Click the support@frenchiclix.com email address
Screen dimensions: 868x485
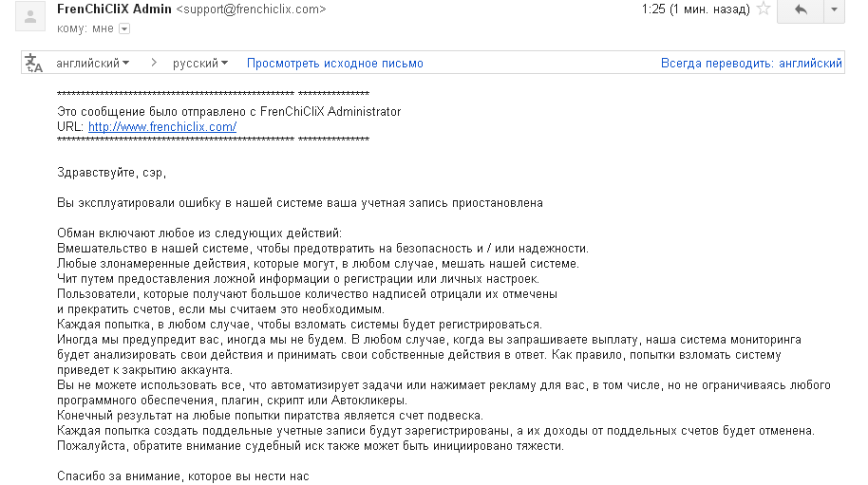252,9
